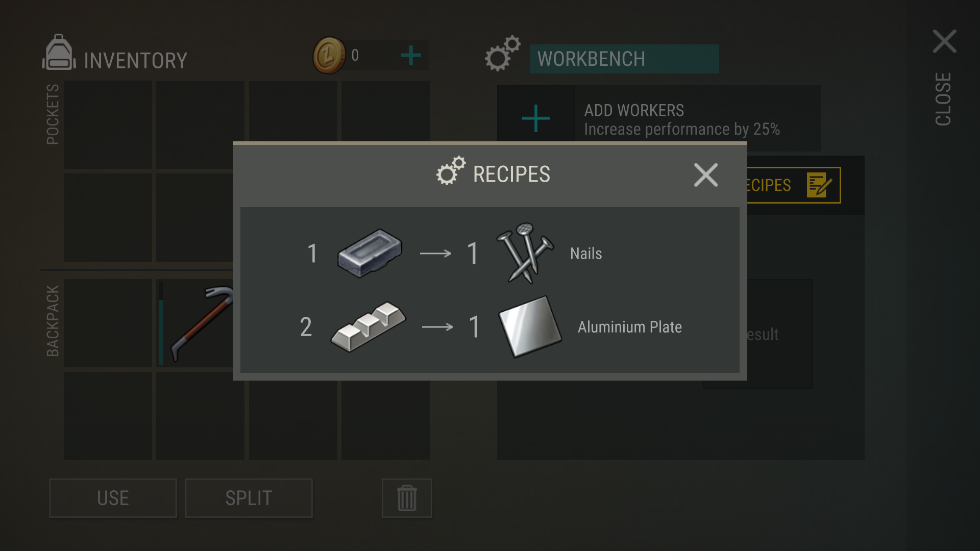The image size is (980, 551).
Task: Add coins with the plus icon
Action: point(411,55)
